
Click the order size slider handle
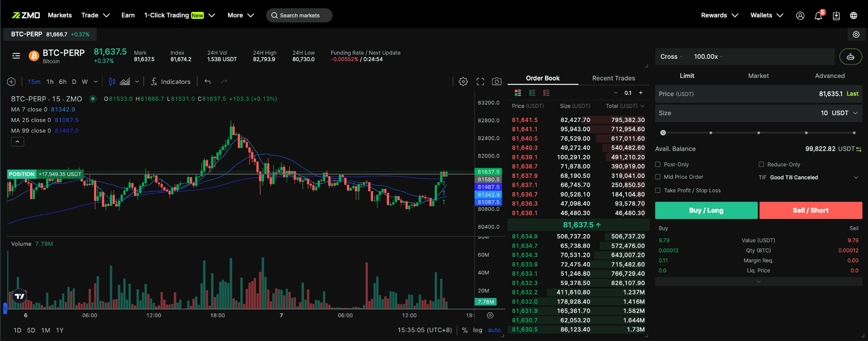tap(663, 133)
